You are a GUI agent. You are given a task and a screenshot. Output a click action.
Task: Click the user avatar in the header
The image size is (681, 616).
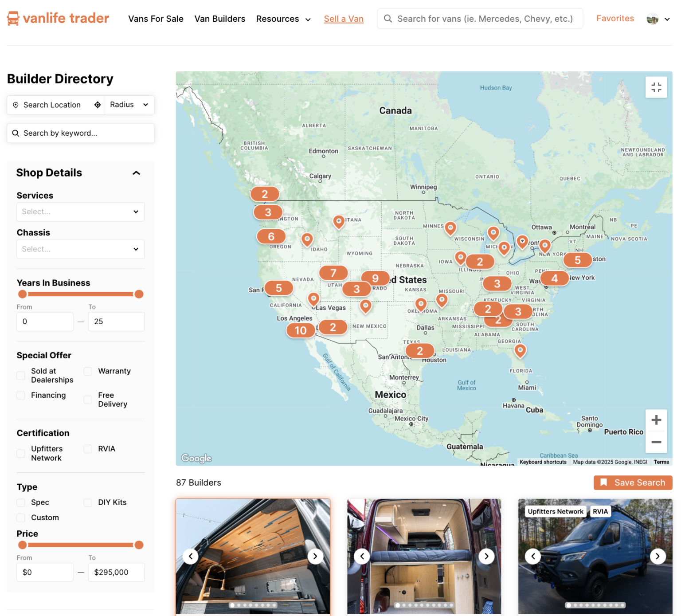[652, 19]
